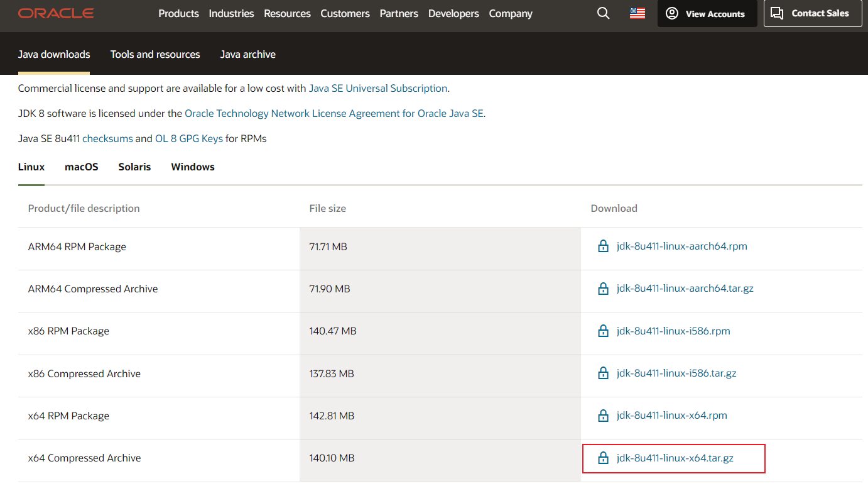Open the Resources menu
The image size is (868, 486).
click(x=287, y=13)
